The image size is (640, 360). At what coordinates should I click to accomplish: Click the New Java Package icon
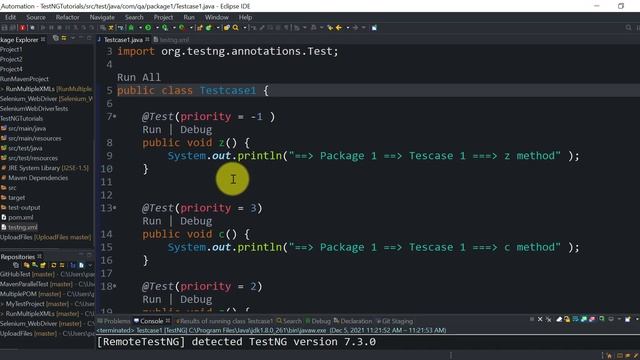200,28
